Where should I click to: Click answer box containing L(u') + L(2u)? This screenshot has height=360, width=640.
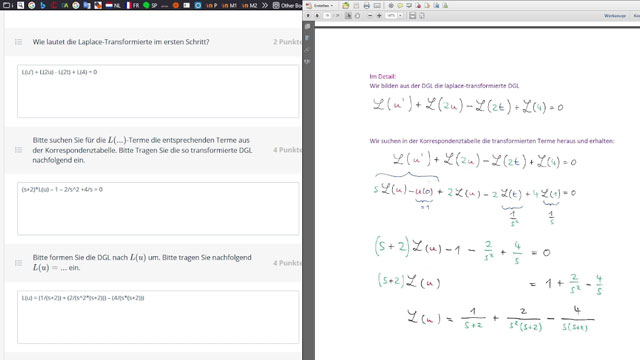click(158, 91)
